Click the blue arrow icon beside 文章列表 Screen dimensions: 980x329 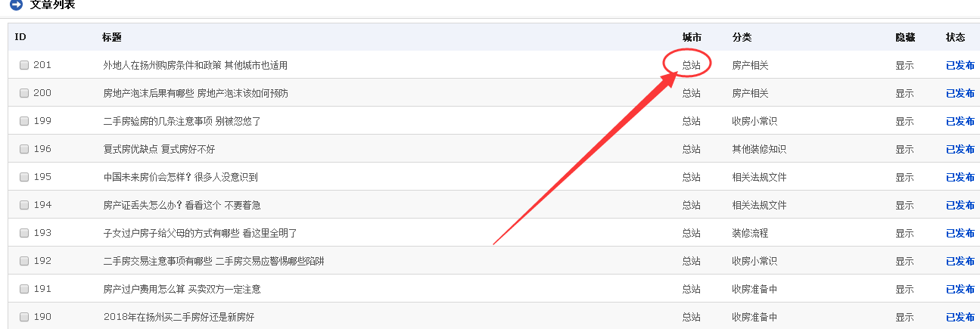[16, 5]
